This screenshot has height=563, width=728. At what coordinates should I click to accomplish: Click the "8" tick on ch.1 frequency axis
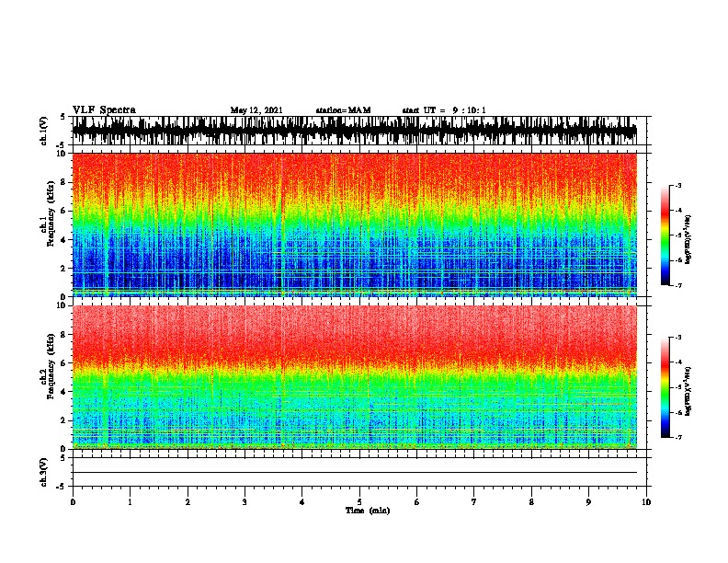coord(64,182)
